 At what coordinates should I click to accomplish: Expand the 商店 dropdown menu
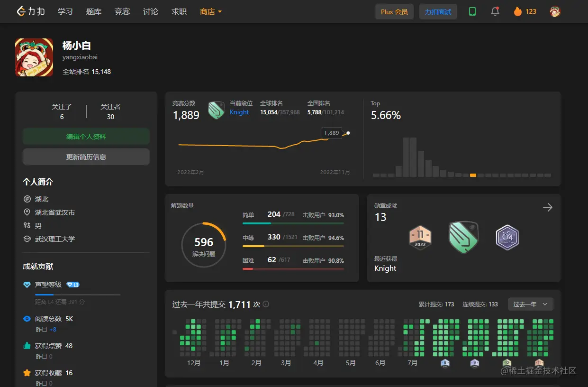click(211, 11)
